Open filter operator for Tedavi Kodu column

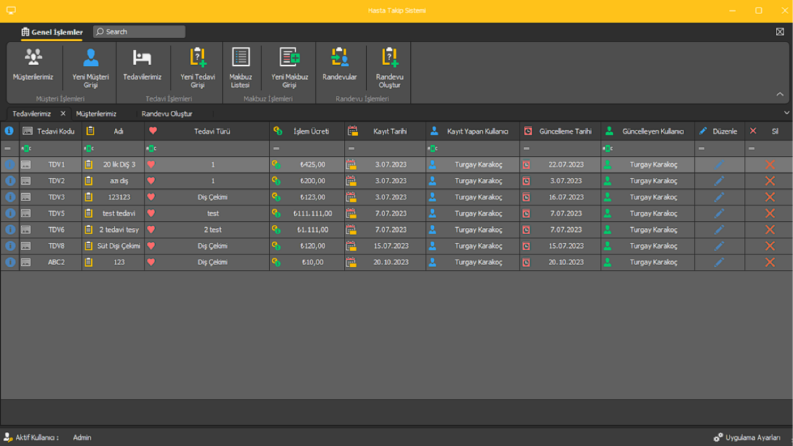pos(26,148)
